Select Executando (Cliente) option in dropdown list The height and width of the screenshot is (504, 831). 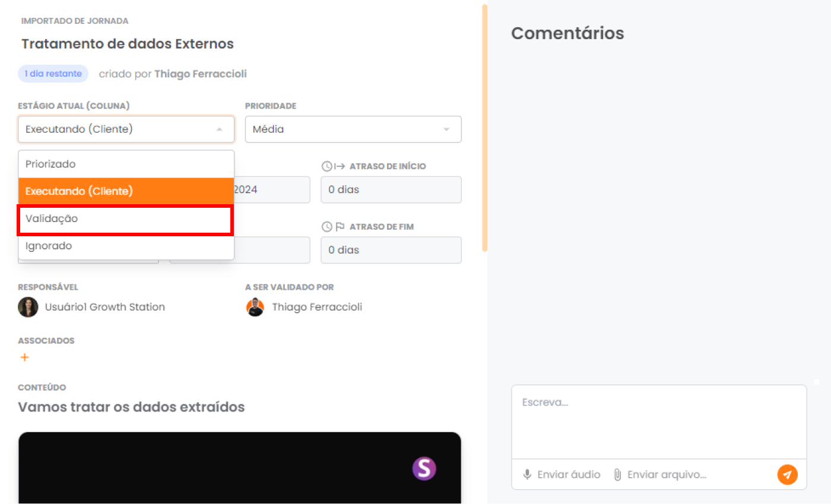tap(126, 191)
